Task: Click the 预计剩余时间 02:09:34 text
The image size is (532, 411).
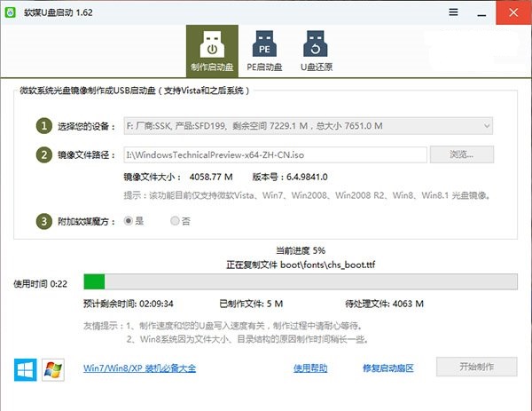Action: point(129,304)
